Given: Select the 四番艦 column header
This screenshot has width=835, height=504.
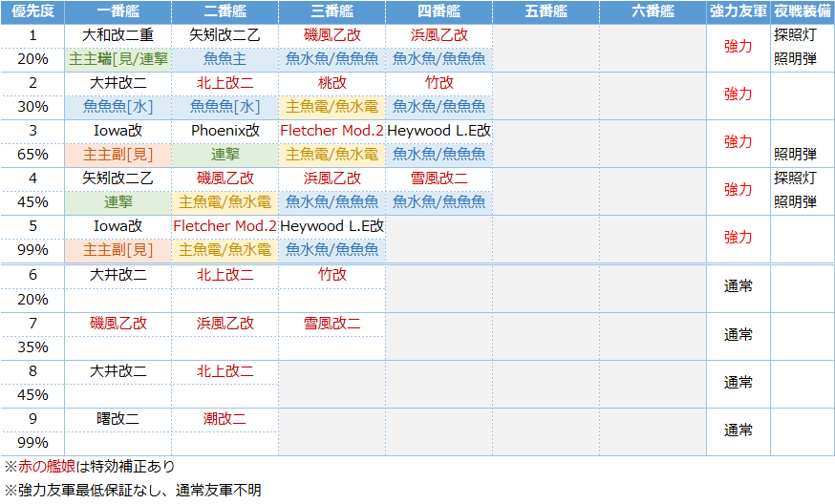Looking at the screenshot, I should tap(439, 11).
